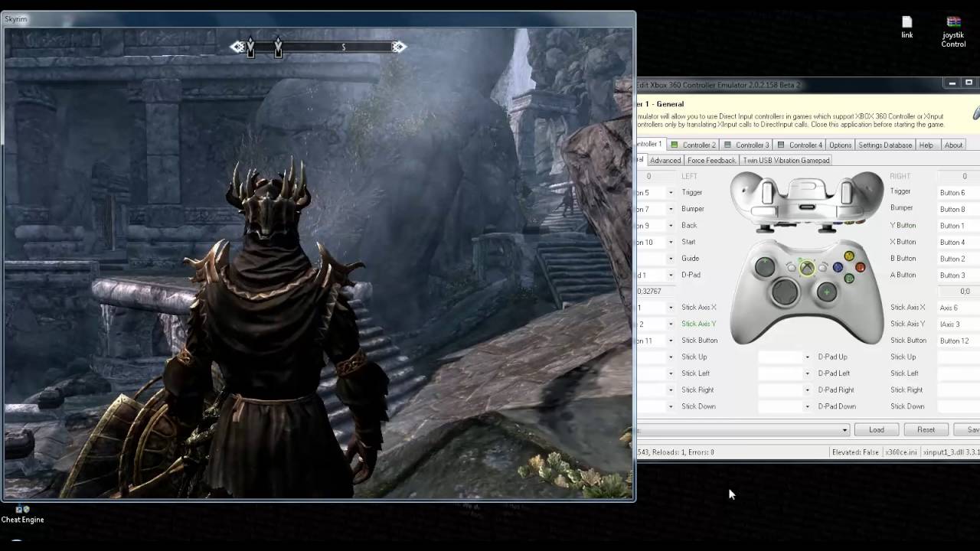
Task: Click the green A button on controller image
Action: 849,279
